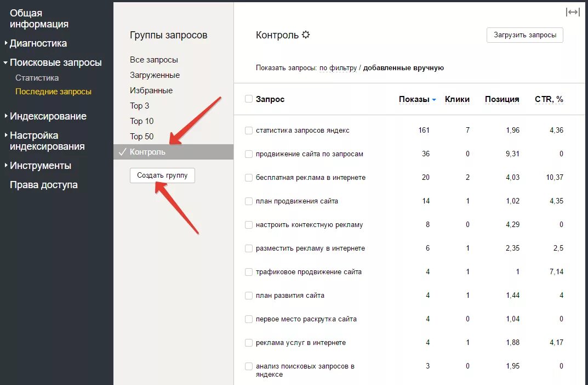This screenshot has height=385, width=588.
Task: Click query text "трафиковое продвижение сайта"
Action: pyautogui.click(x=309, y=272)
